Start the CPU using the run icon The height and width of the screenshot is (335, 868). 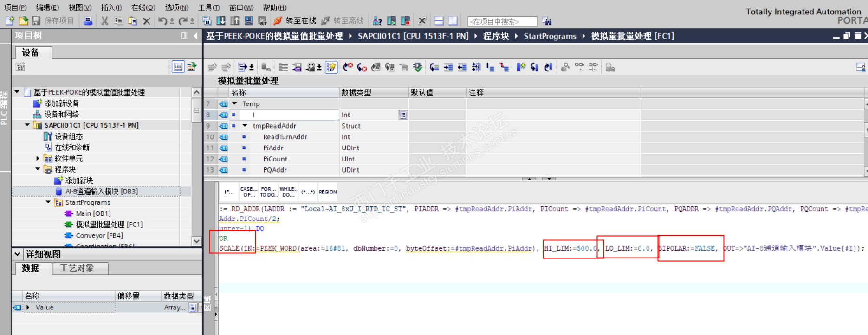tap(392, 21)
